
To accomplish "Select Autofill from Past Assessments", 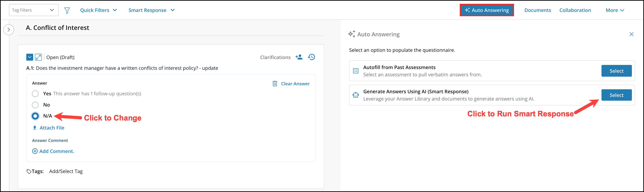I will click(x=617, y=71).
